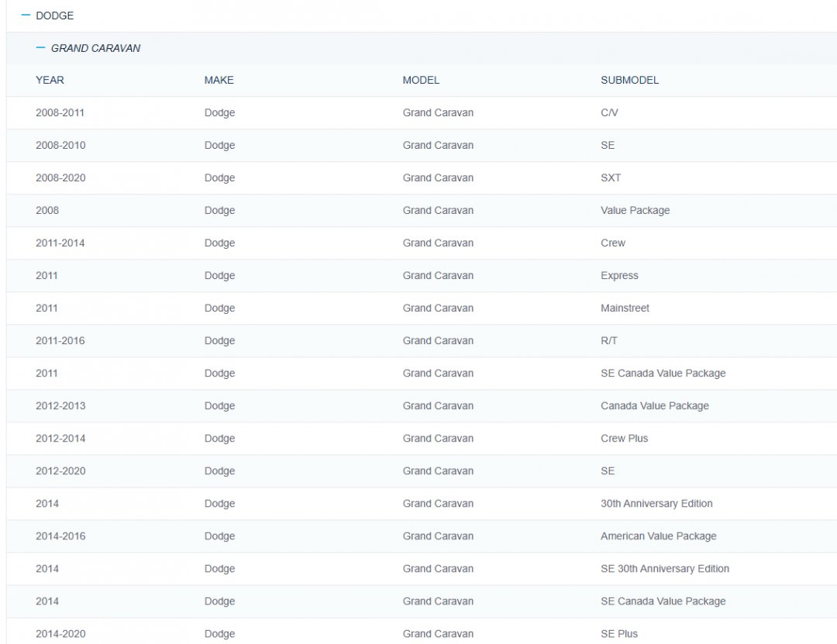Collapse the GRAND CARAVAN subsection
This screenshot has width=837, height=644.
coord(41,48)
